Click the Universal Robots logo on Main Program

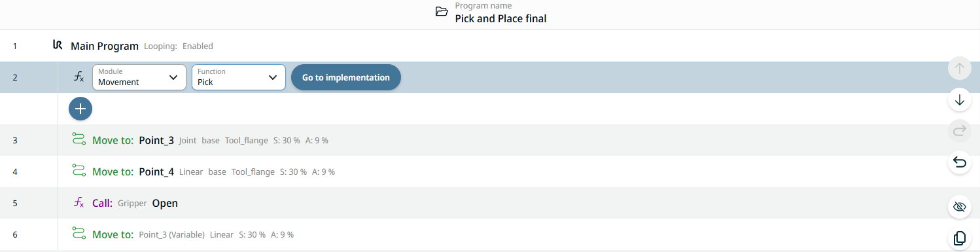point(58,46)
